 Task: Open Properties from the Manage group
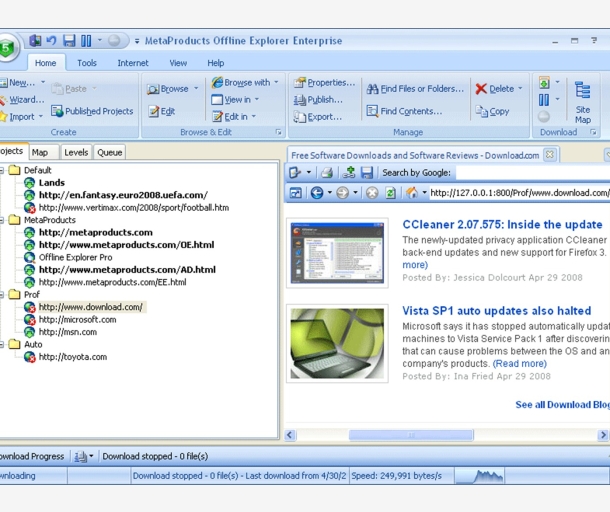[x=323, y=83]
